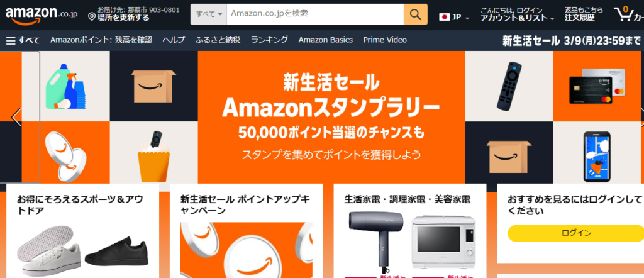Expand the すべて search category dropdown
The image size is (644, 278).
point(209,14)
